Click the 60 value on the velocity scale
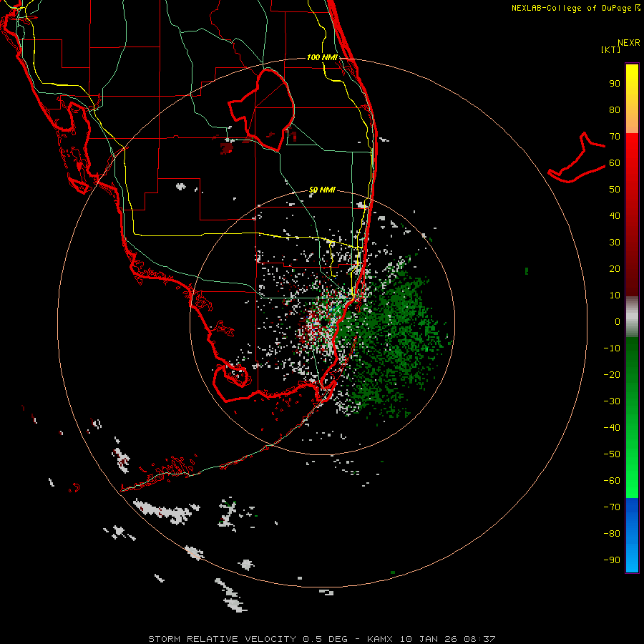Screen dimensions: 644x644 (615, 162)
